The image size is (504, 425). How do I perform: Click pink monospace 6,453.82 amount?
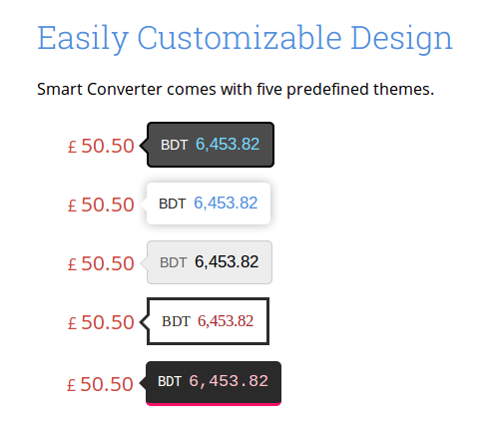229,381
